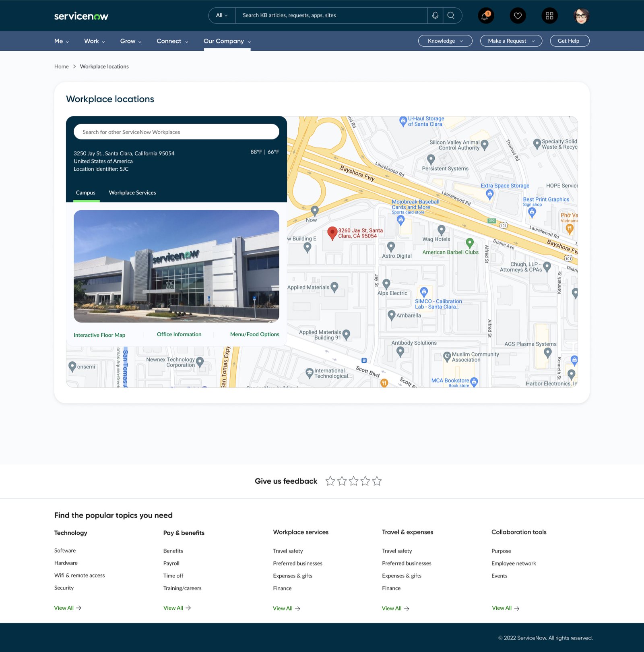Click View All under Collaboration tools
This screenshot has height=652, width=644.
506,608
